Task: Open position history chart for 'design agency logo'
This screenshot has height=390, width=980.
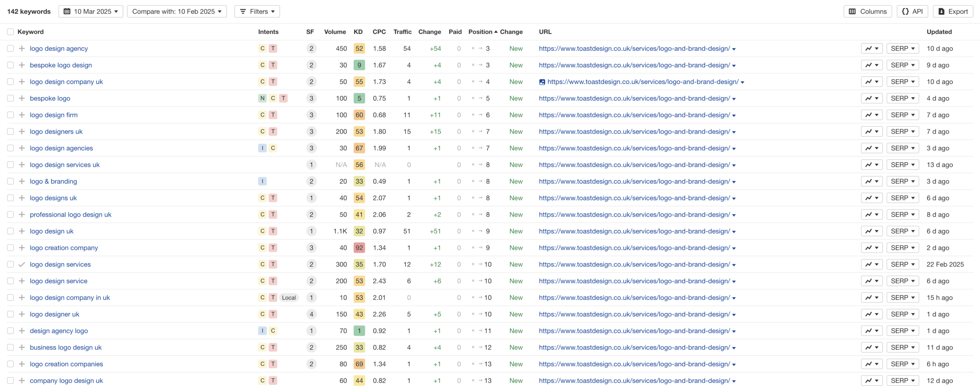Action: 872,331
